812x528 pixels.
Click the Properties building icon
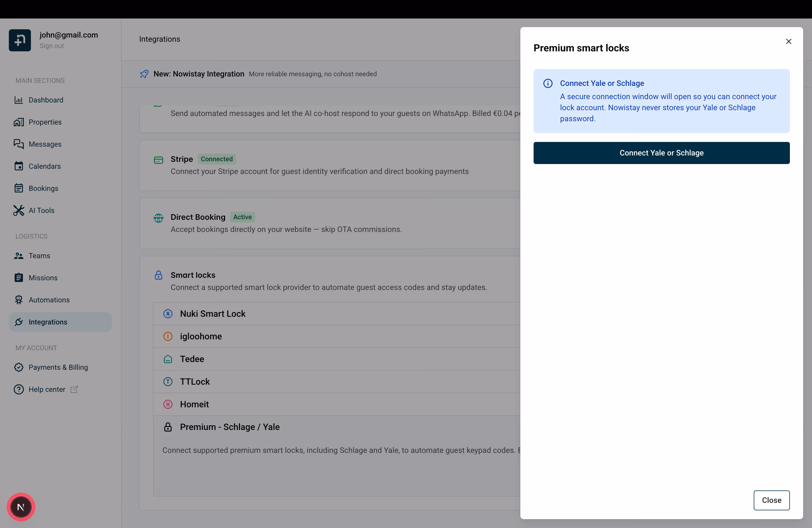(19, 122)
